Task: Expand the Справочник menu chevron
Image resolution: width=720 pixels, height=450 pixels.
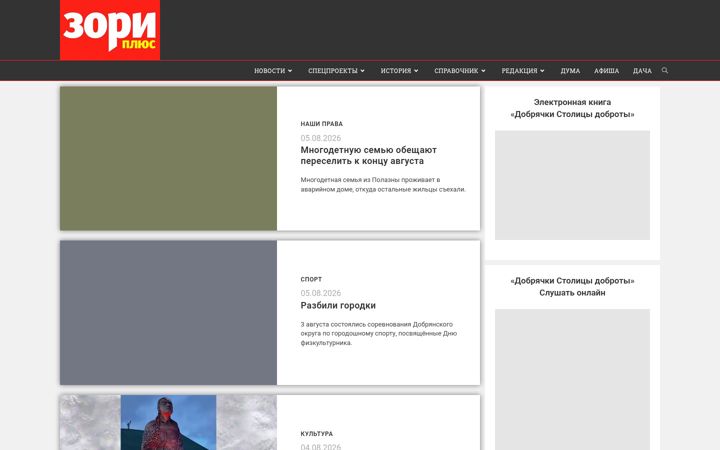Action: (483, 71)
